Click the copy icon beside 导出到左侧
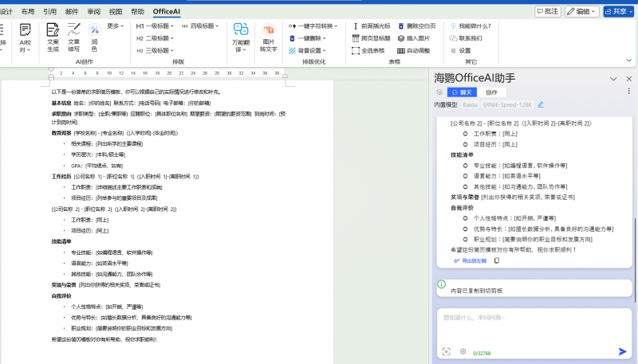The image size is (638, 364). click(x=496, y=260)
